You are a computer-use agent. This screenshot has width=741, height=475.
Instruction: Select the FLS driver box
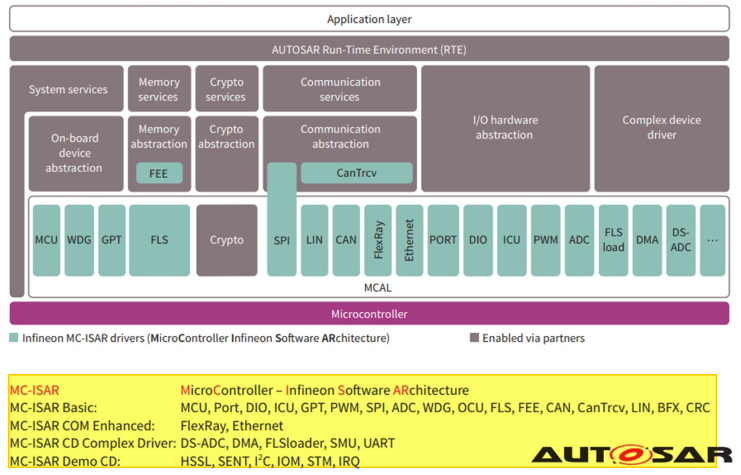coord(159,240)
